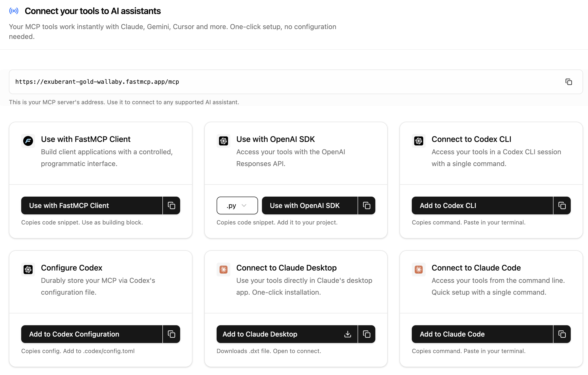Open the .py language dropdown
Viewport: 588px width, 375px height.
click(x=237, y=205)
